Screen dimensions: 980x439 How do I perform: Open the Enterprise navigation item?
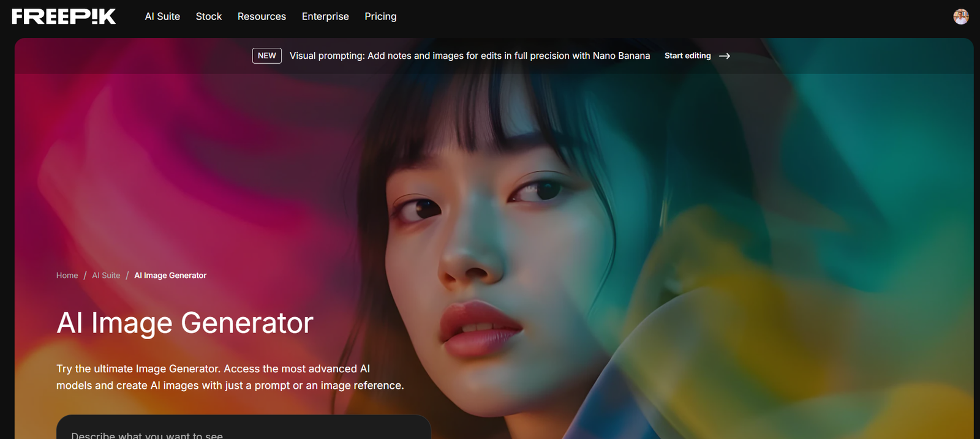[325, 17]
